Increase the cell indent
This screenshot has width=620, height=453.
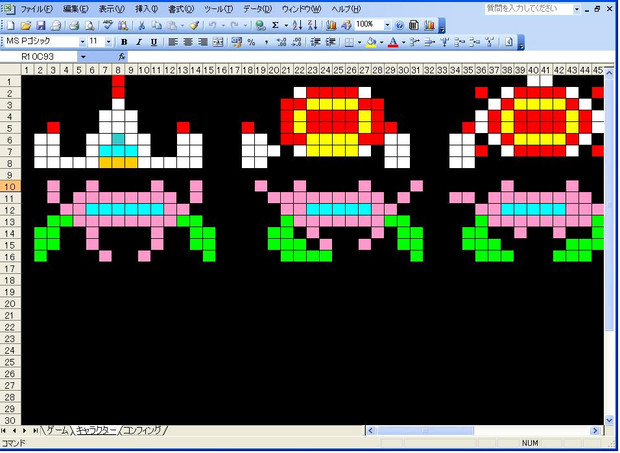tap(331, 42)
